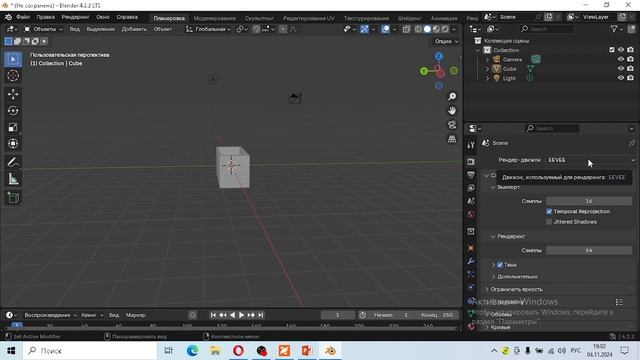
Task: Toggle X-ray display in viewport header
Action: point(407,29)
